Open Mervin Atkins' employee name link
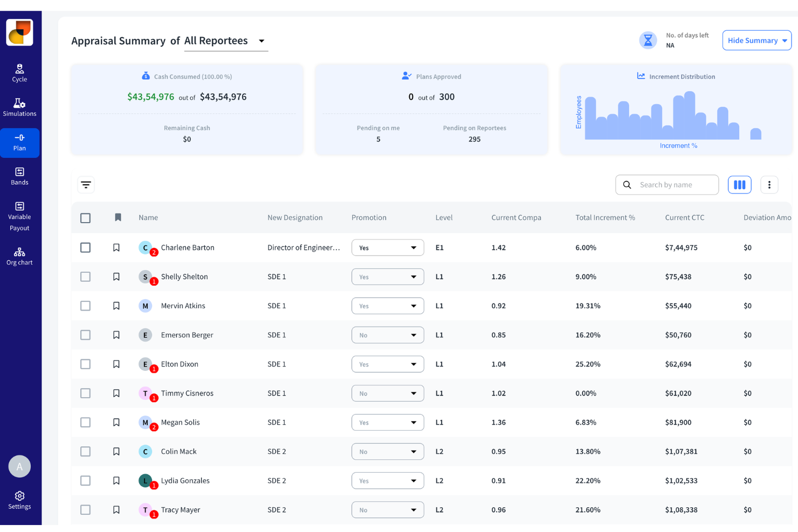This screenshot has width=798, height=532. 183,306
